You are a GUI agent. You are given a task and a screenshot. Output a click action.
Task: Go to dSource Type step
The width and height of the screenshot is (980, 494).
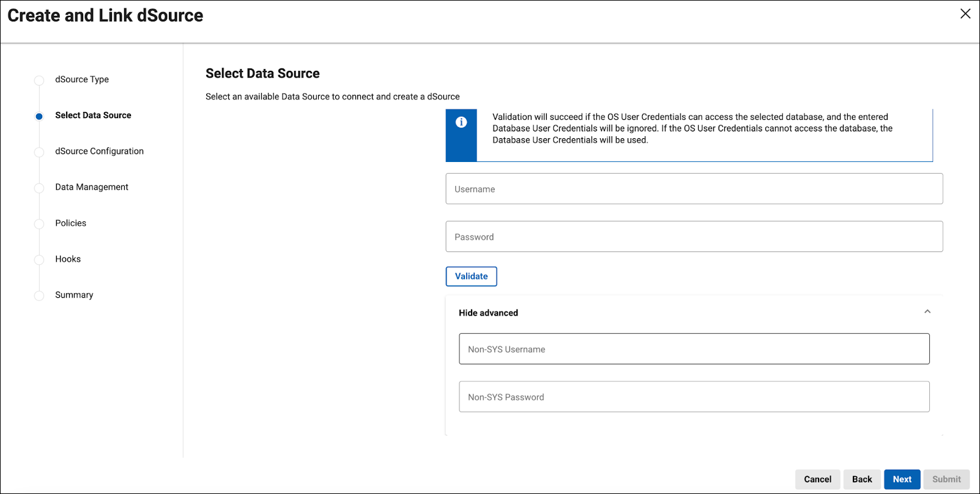[82, 79]
